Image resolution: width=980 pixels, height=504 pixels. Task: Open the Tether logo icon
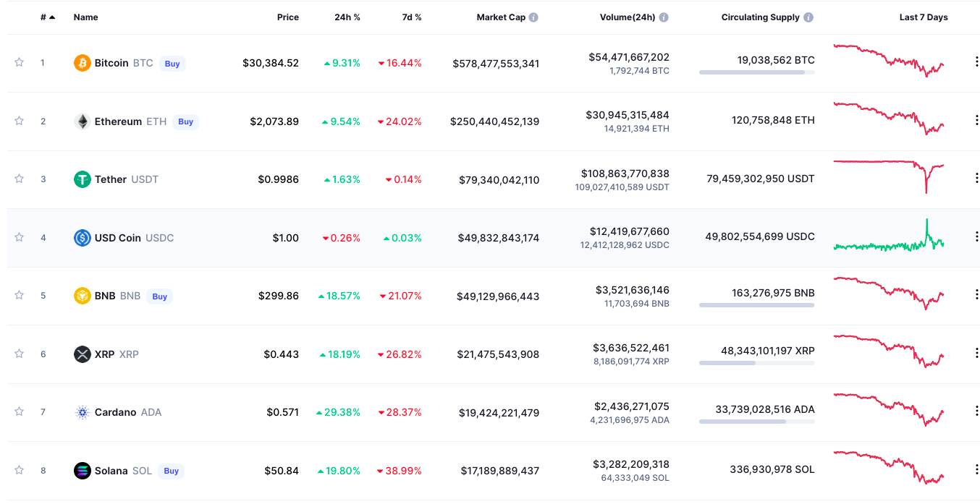tap(83, 179)
